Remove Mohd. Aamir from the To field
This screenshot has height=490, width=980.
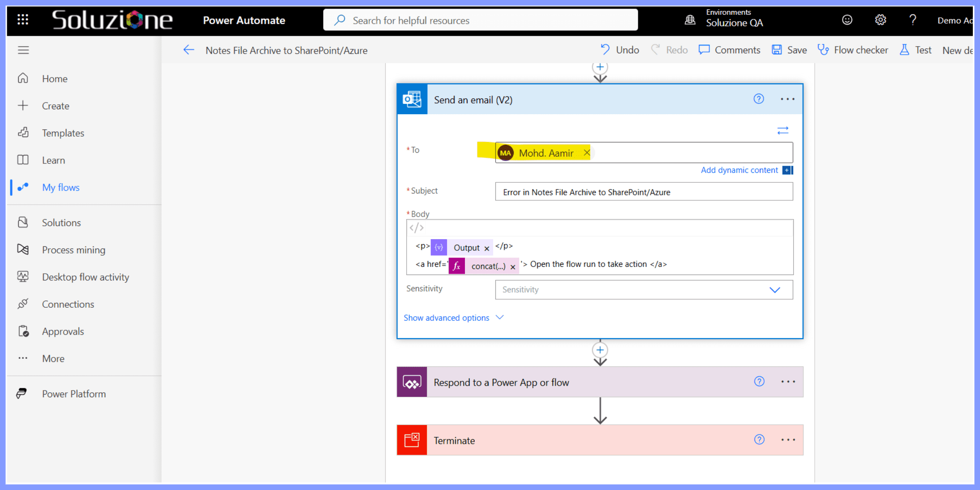pyautogui.click(x=587, y=153)
